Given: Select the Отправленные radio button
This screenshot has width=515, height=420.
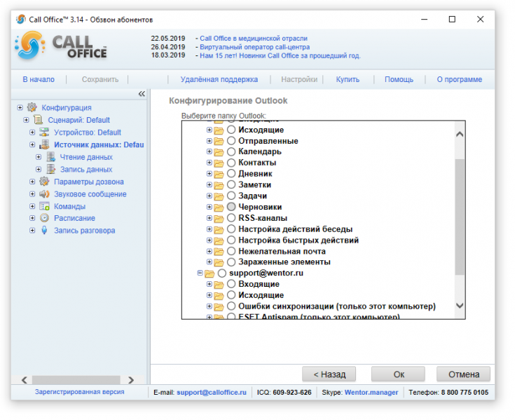Looking at the screenshot, I should (x=231, y=141).
